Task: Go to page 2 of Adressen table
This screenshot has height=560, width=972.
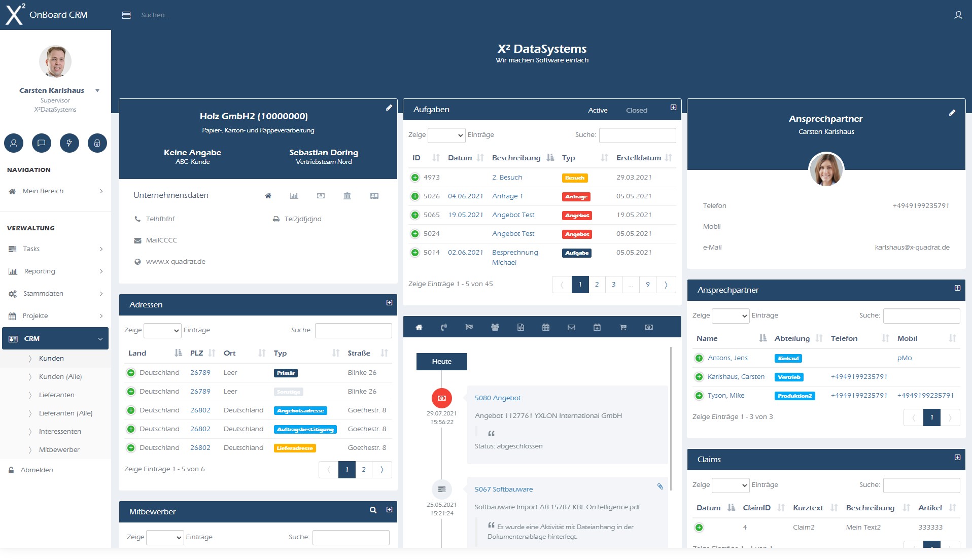Action: (364, 470)
